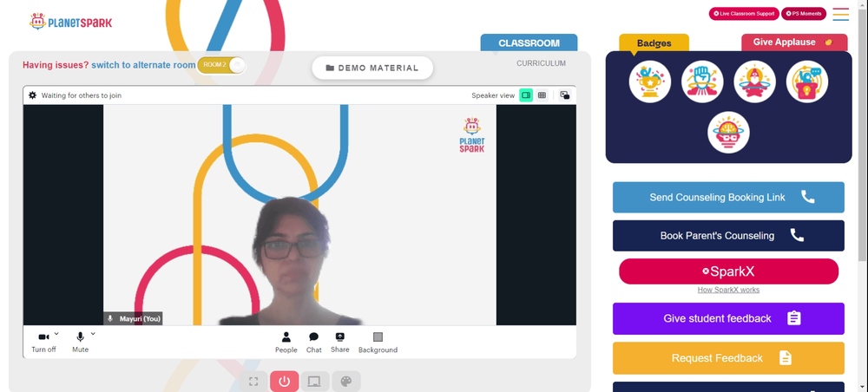Open Live Classroom Support
The image size is (868, 392).
point(744,14)
